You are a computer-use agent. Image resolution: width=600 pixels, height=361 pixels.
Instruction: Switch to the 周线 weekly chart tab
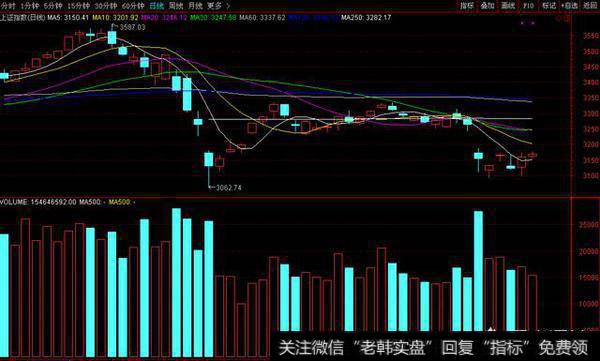click(x=176, y=6)
